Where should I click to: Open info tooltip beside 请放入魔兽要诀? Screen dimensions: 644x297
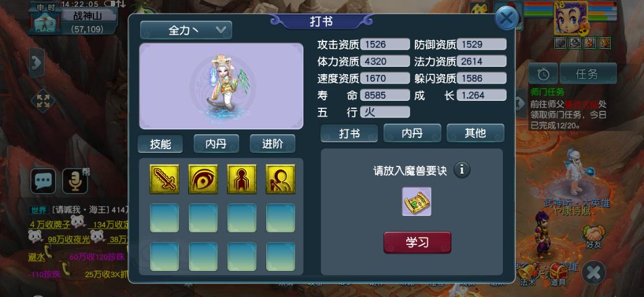pyautogui.click(x=462, y=170)
